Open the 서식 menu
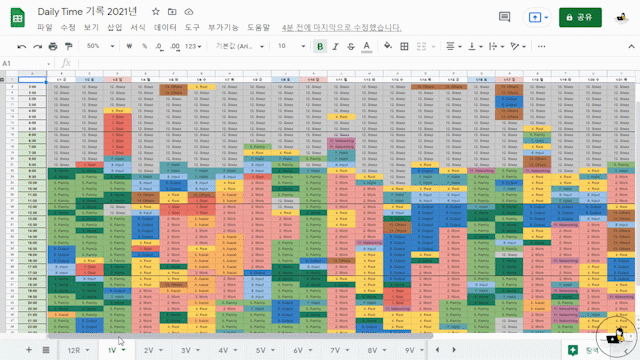The width and height of the screenshot is (640, 360). [x=138, y=27]
